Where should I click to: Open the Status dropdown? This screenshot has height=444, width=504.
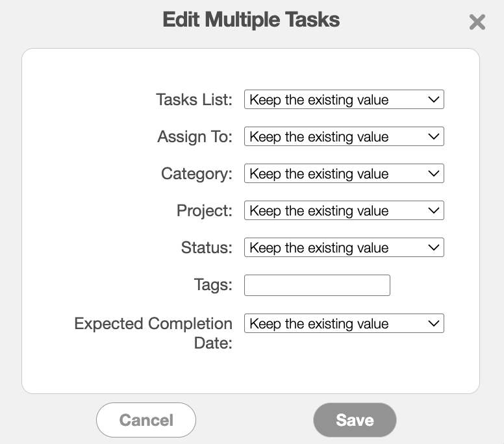click(x=344, y=247)
